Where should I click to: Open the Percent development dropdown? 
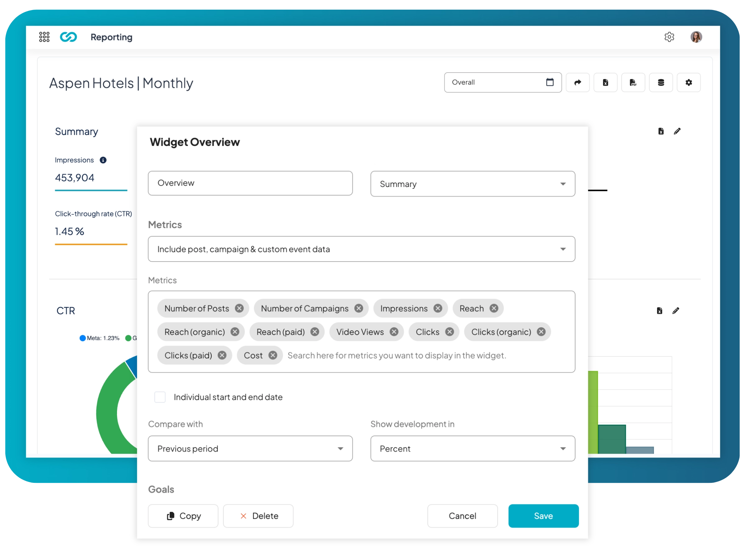point(472,449)
